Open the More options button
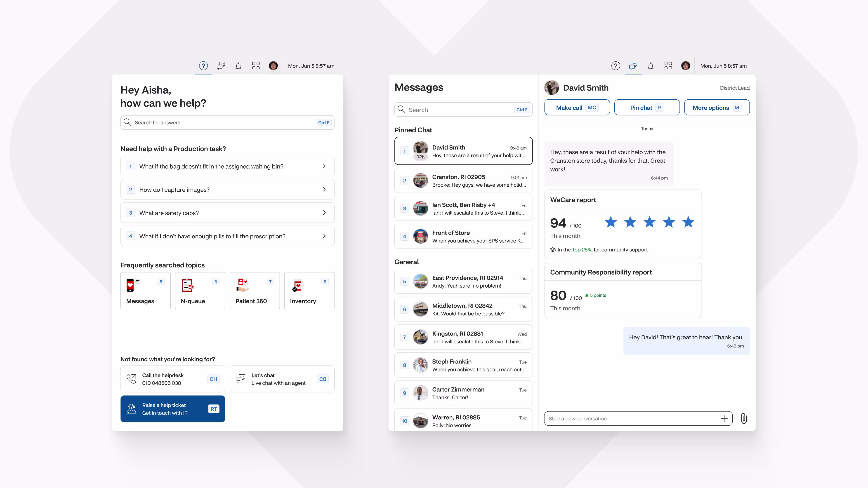 coord(716,108)
